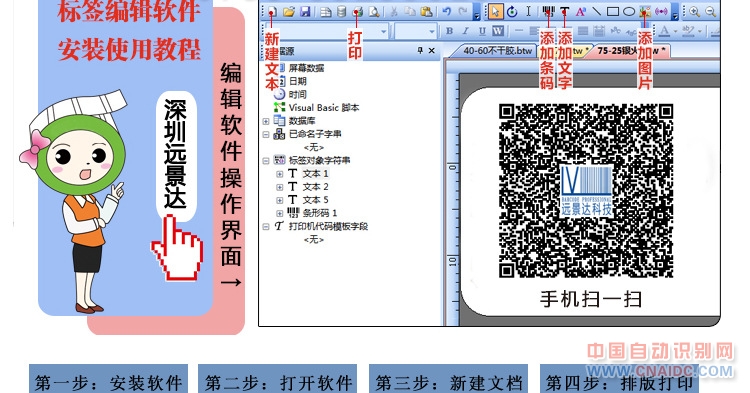Image resolution: width=750 pixels, height=393 pixels.
Task: Select the single-line text tool
Action: pyautogui.click(x=565, y=11)
